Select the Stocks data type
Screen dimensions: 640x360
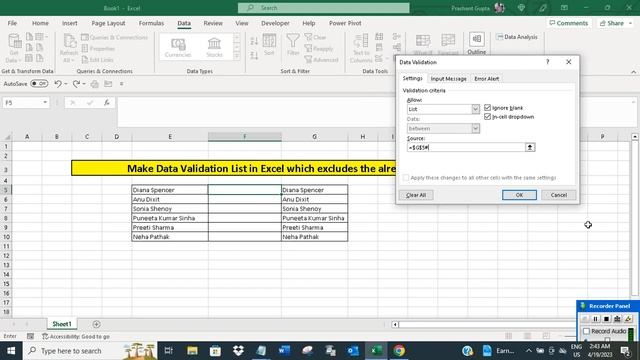tap(214, 47)
